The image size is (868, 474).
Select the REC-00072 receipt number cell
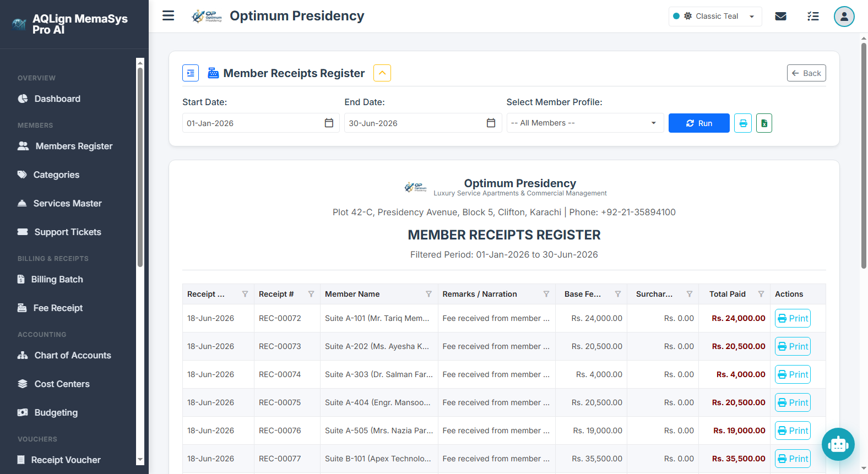click(287, 318)
